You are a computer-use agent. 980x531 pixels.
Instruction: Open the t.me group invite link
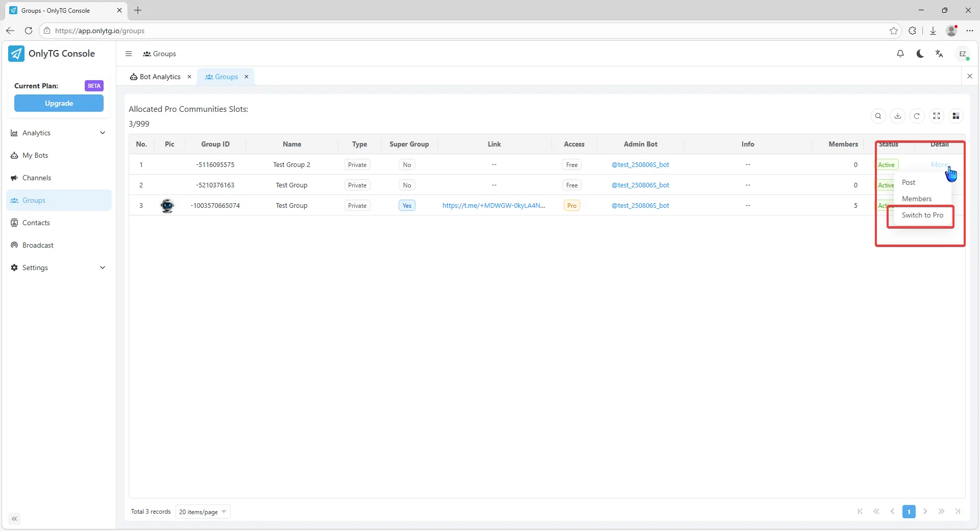493,205
